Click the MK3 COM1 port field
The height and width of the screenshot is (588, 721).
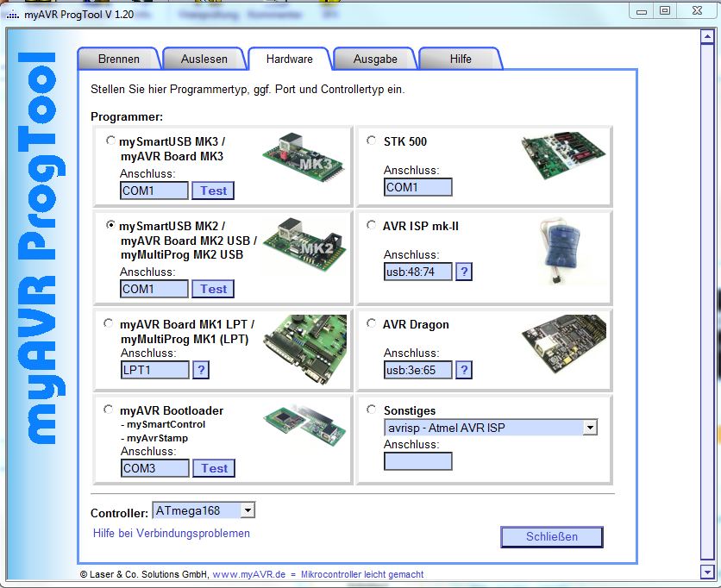[154, 191]
